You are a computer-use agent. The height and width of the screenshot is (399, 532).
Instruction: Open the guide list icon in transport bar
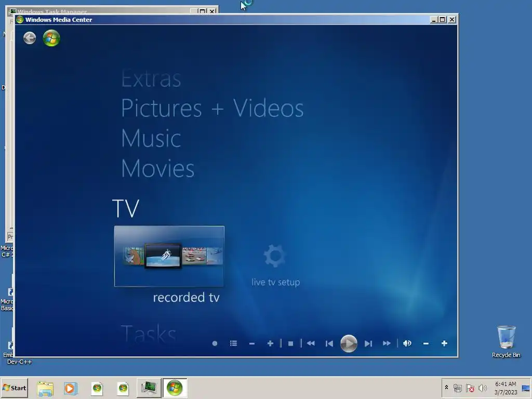pos(233,343)
